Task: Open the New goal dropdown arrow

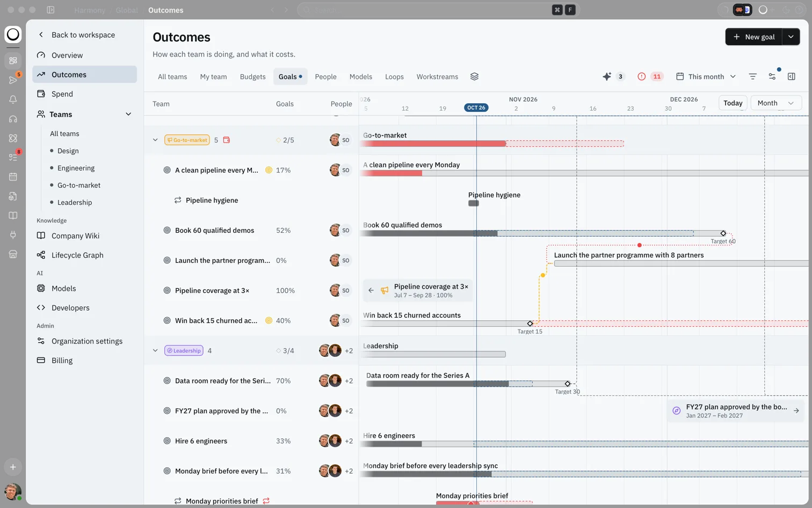Action: click(791, 37)
